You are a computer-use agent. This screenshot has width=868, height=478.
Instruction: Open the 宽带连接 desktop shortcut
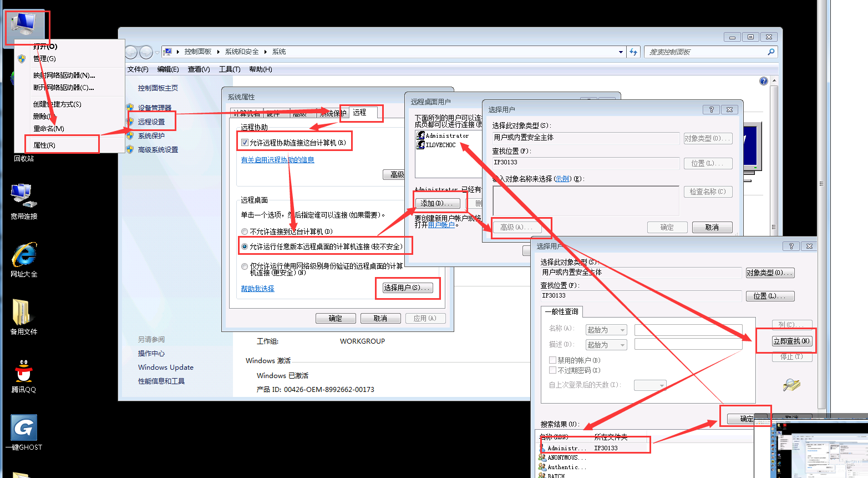24,201
